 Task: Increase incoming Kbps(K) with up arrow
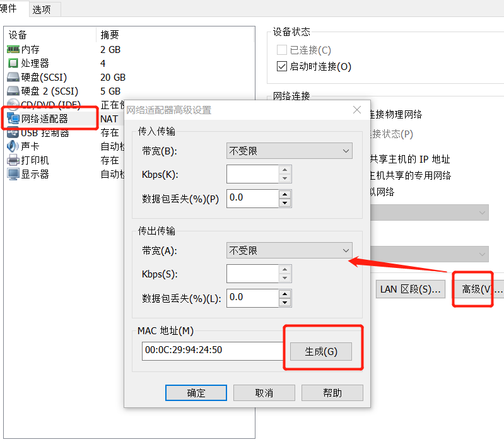tap(284, 170)
